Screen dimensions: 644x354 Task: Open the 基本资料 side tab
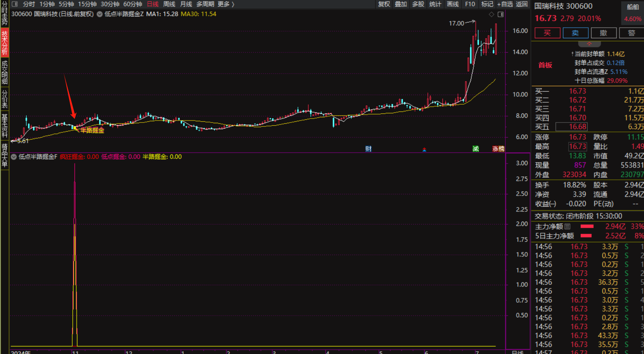[4, 126]
